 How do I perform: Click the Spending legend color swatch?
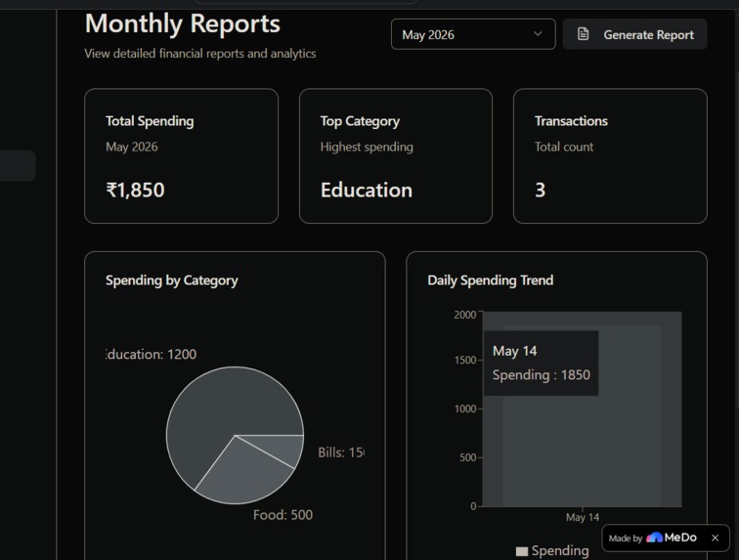[x=522, y=551]
